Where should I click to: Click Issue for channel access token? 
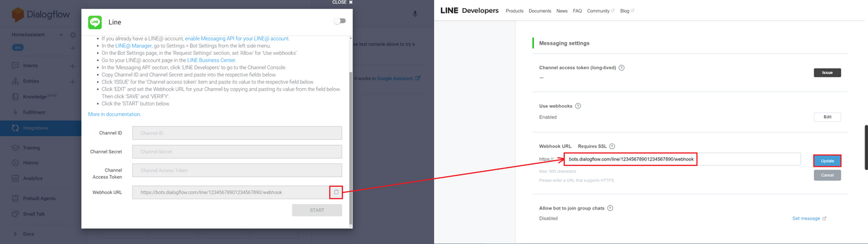[827, 73]
